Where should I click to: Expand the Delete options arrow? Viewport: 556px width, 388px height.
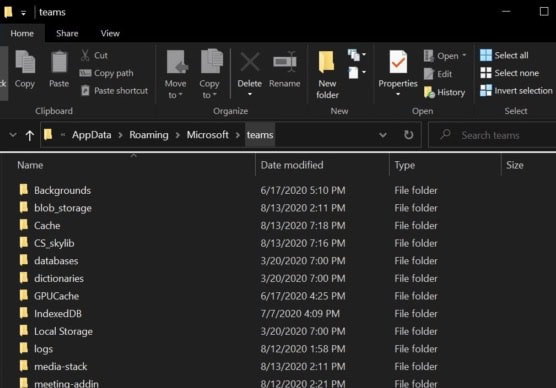pos(250,94)
